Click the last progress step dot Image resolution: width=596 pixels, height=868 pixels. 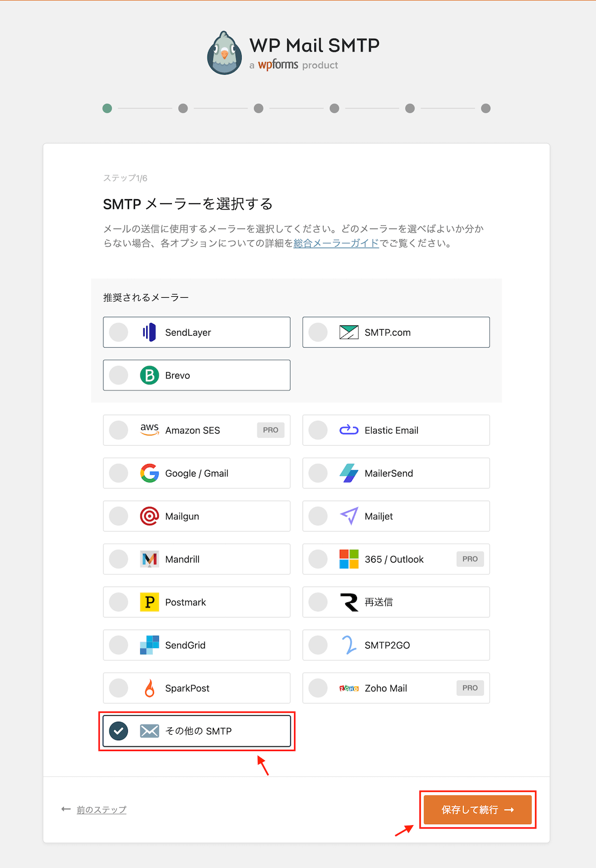tap(486, 108)
